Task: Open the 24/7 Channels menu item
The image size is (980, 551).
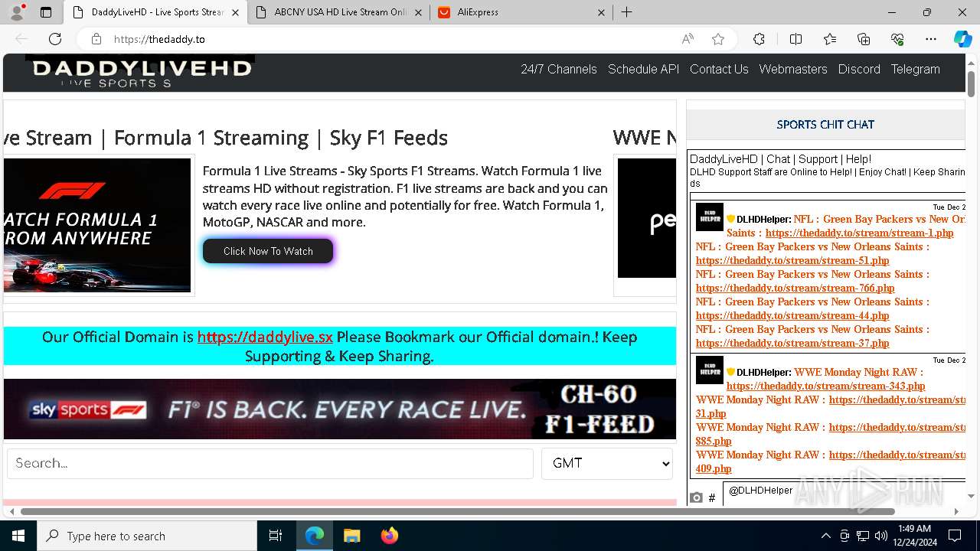Action: (559, 69)
